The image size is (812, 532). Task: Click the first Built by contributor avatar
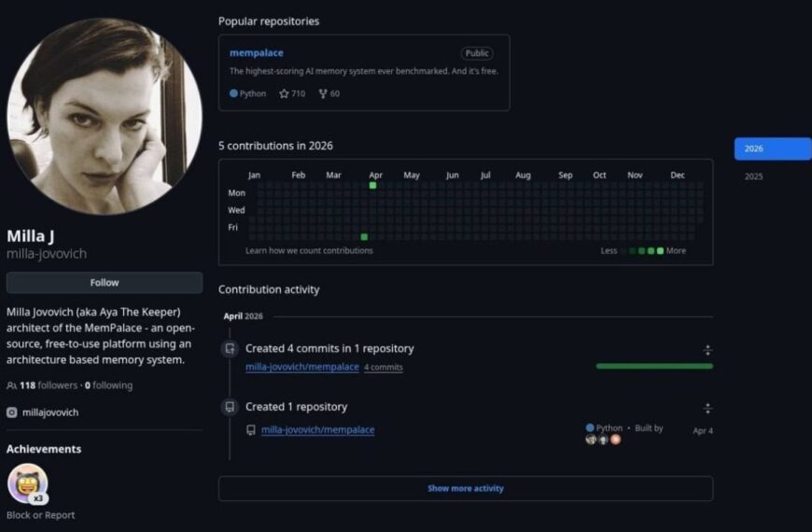tap(591, 440)
